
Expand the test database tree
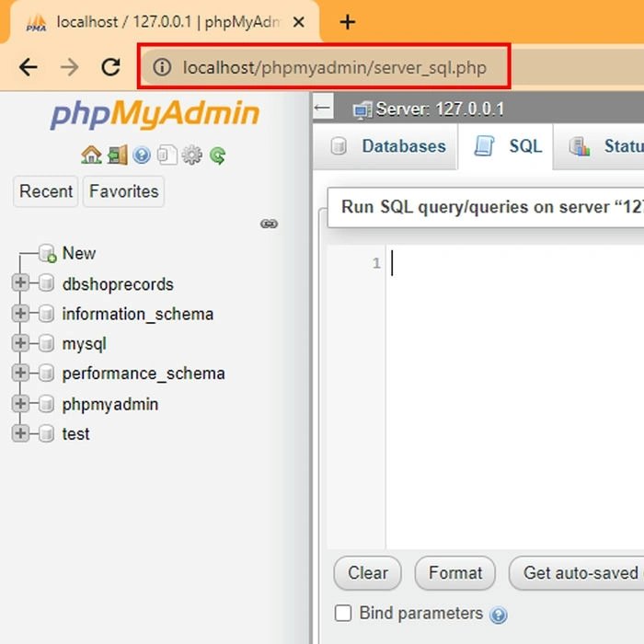[20, 433]
